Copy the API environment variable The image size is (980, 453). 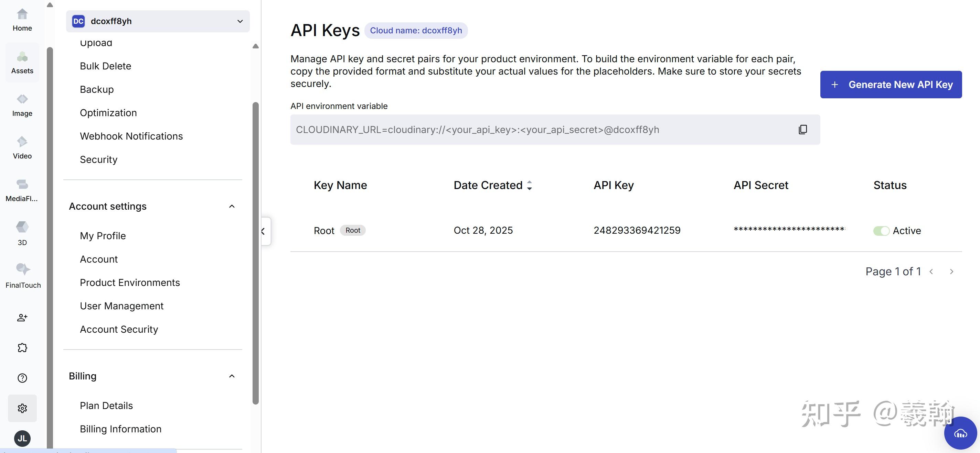(x=803, y=130)
